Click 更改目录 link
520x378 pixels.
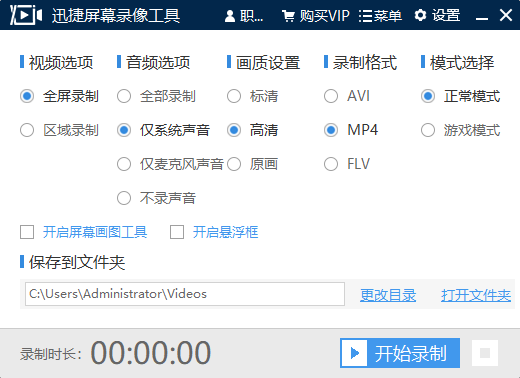point(388,295)
